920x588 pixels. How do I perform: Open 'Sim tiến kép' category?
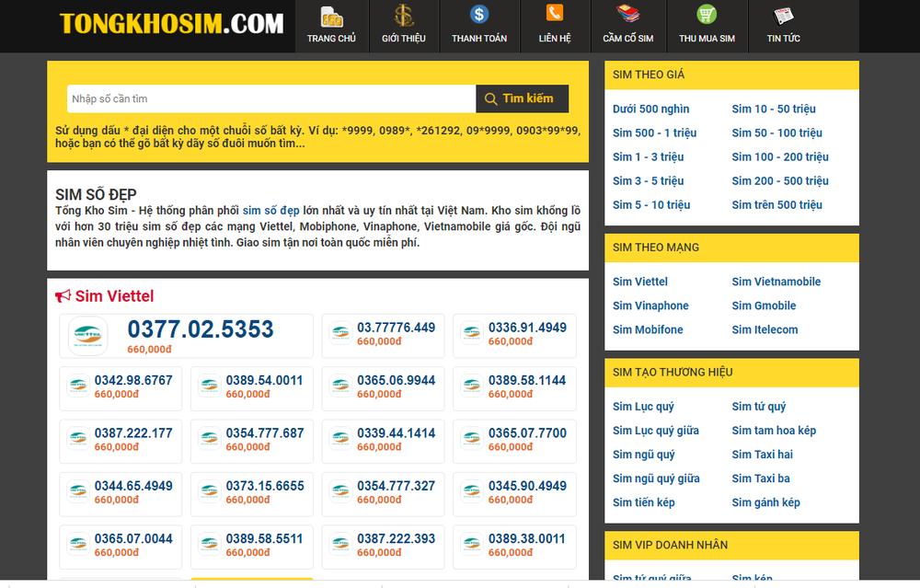click(644, 503)
